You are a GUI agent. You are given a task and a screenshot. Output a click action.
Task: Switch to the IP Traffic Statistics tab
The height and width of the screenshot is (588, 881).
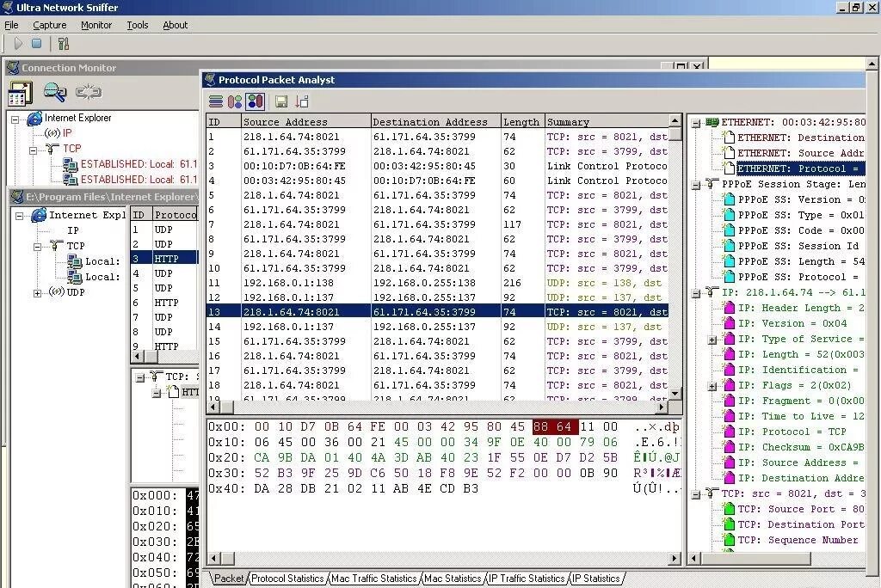pyautogui.click(x=526, y=579)
